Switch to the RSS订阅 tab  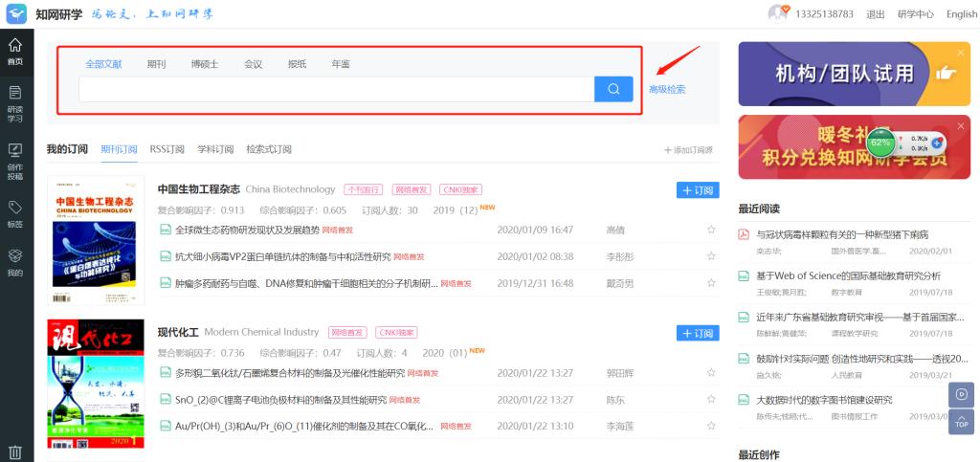point(167,149)
